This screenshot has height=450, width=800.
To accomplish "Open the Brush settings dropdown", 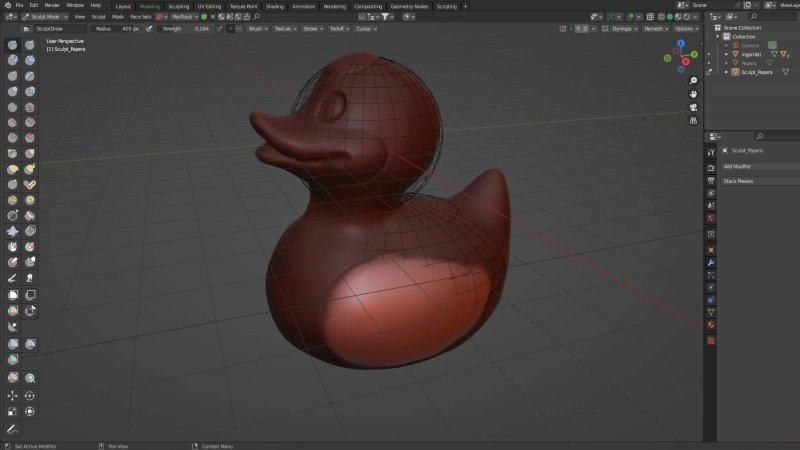I will coord(258,29).
